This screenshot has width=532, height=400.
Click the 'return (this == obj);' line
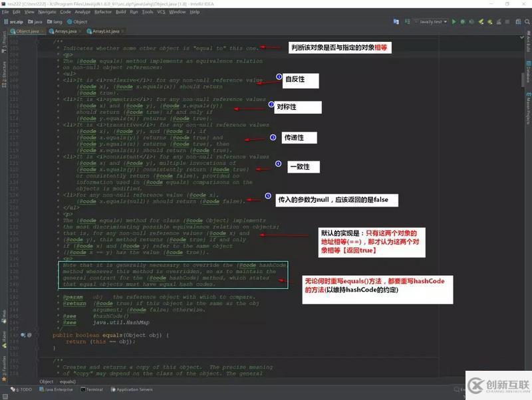(x=100, y=342)
